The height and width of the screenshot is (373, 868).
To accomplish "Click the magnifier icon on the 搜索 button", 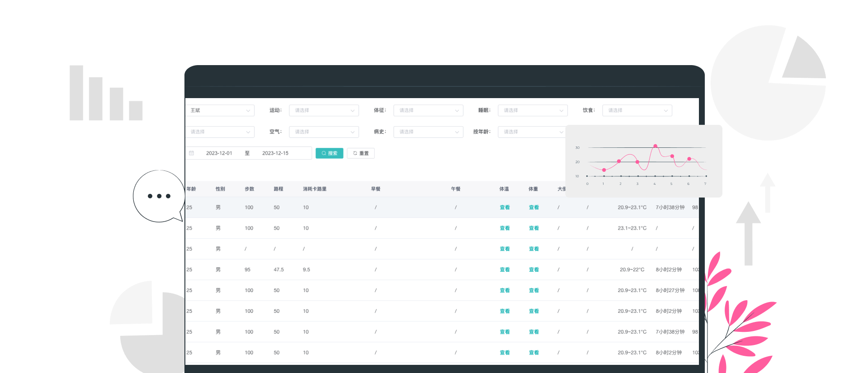I will click(324, 153).
